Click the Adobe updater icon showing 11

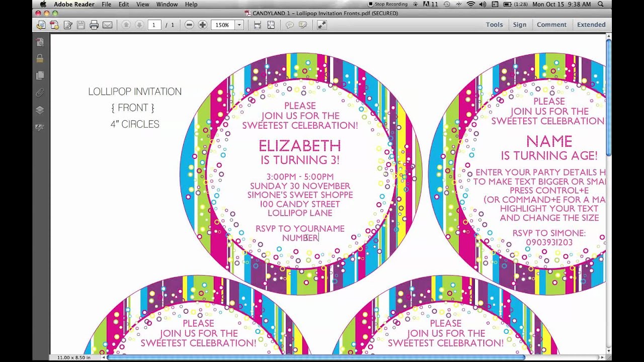(430, 4)
